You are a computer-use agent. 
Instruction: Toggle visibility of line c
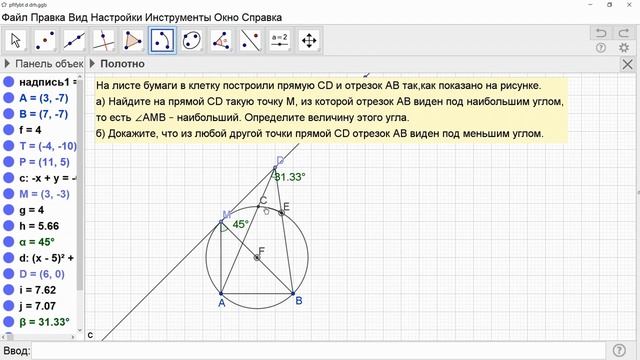(9, 178)
